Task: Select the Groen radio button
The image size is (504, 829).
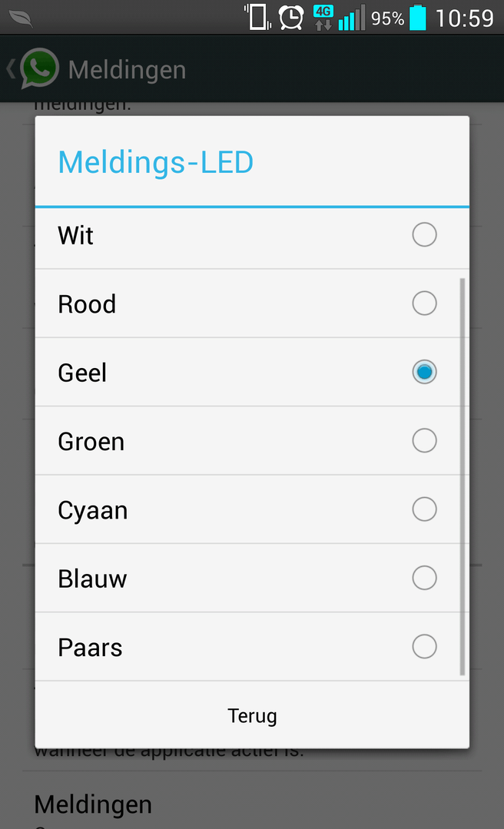Action: [424, 441]
